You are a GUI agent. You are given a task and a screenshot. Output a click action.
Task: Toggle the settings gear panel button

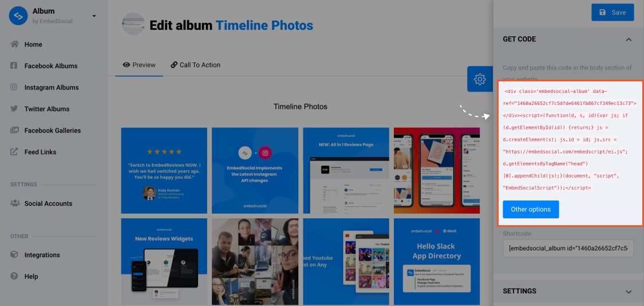480,79
